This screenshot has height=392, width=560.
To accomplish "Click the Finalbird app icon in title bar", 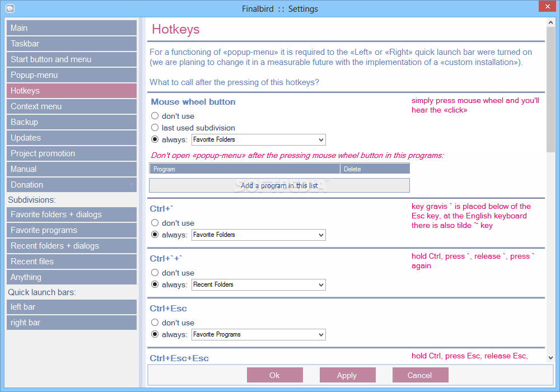I will (10, 8).
